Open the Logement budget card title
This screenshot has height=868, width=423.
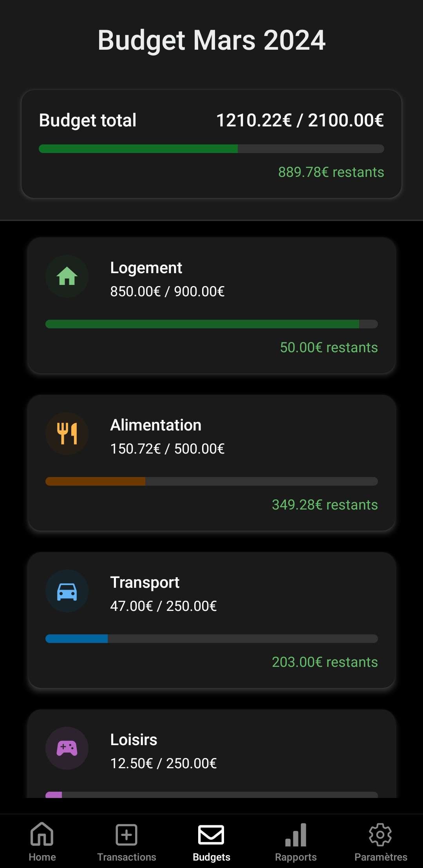coord(146,268)
